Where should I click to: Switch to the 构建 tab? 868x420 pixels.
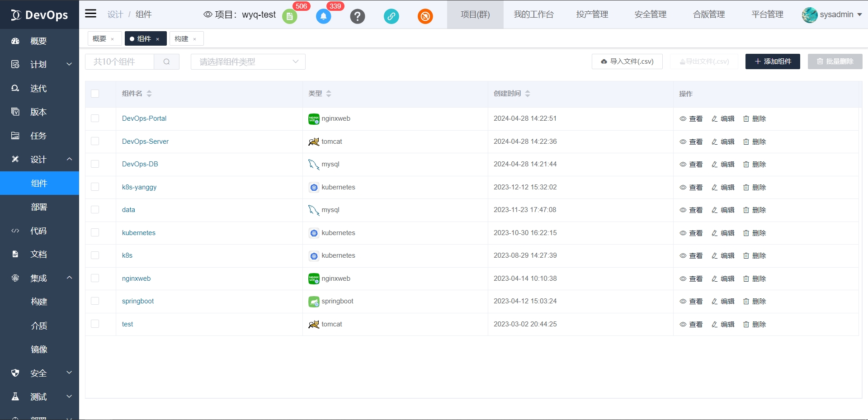click(x=182, y=39)
